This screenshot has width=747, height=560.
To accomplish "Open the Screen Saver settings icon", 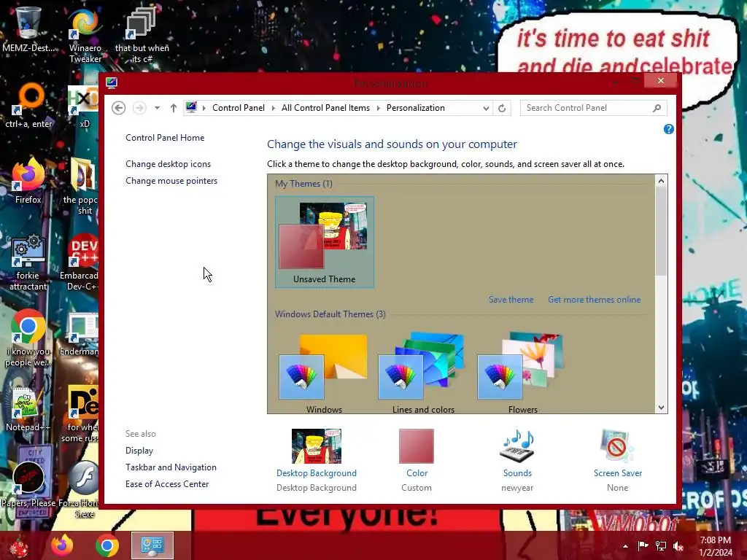I will [617, 446].
